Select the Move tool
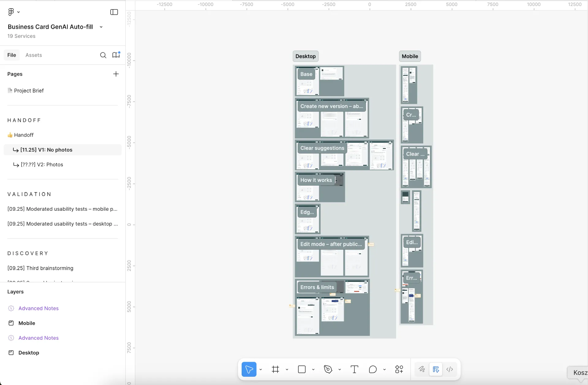 coord(249,369)
